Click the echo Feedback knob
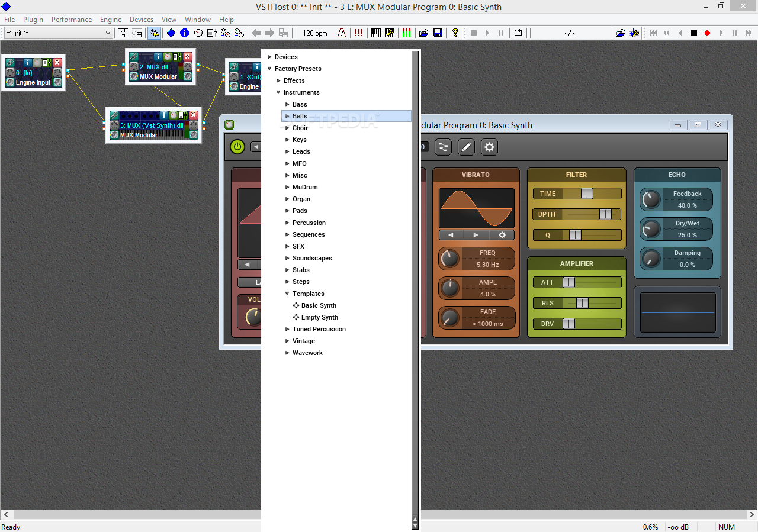 pos(651,199)
